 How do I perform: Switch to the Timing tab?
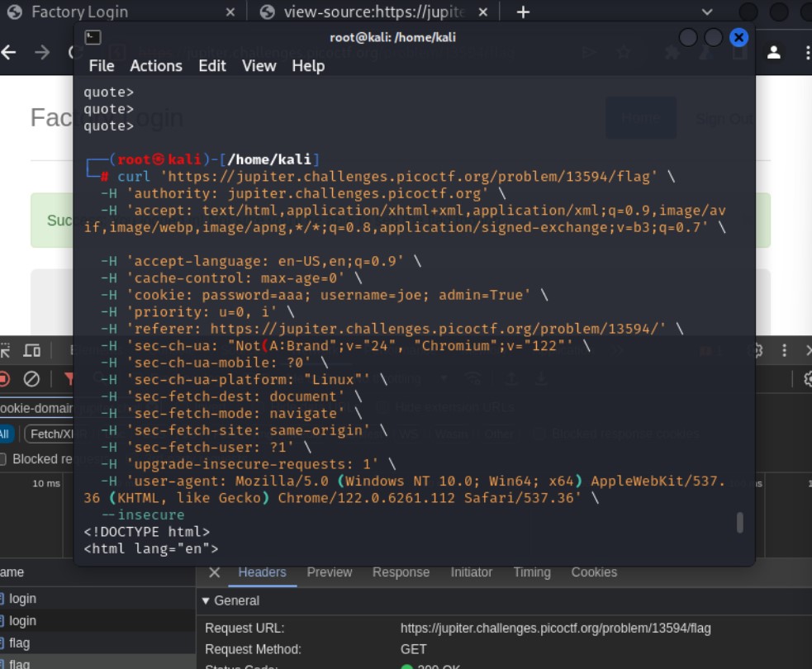coord(532,572)
